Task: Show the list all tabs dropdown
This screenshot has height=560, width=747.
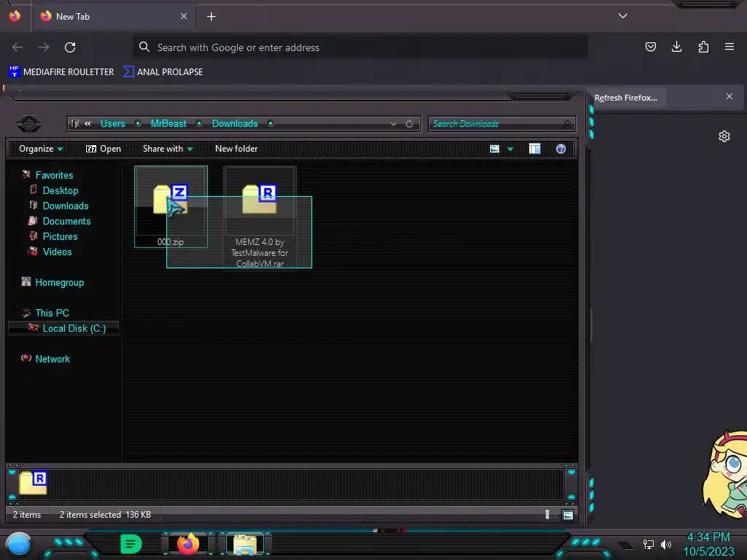Action: 623,16
